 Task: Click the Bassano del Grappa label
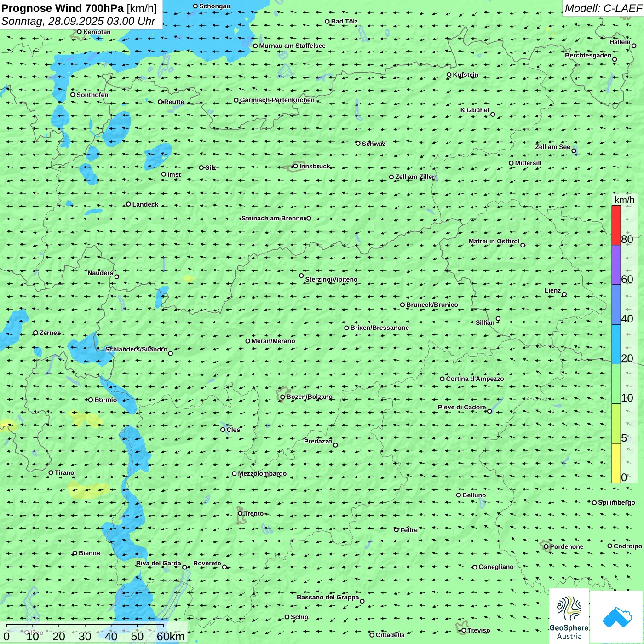(x=328, y=597)
